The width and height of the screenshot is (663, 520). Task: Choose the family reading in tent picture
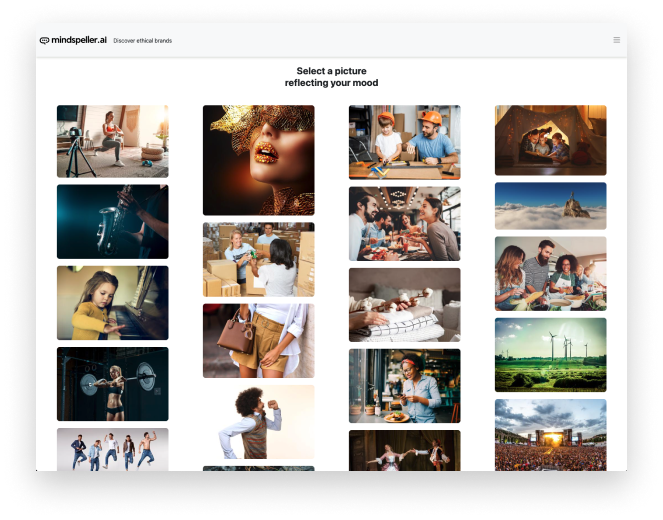pyautogui.click(x=550, y=140)
